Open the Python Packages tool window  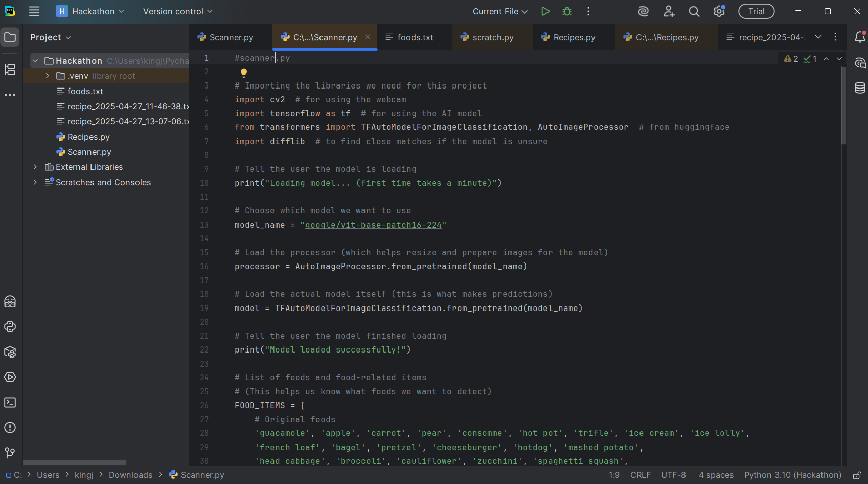point(10,352)
